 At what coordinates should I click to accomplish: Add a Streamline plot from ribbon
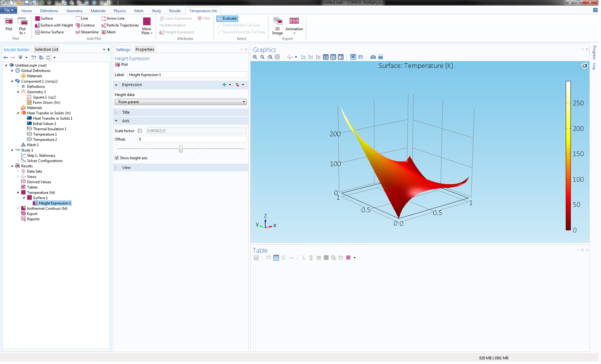click(x=87, y=32)
